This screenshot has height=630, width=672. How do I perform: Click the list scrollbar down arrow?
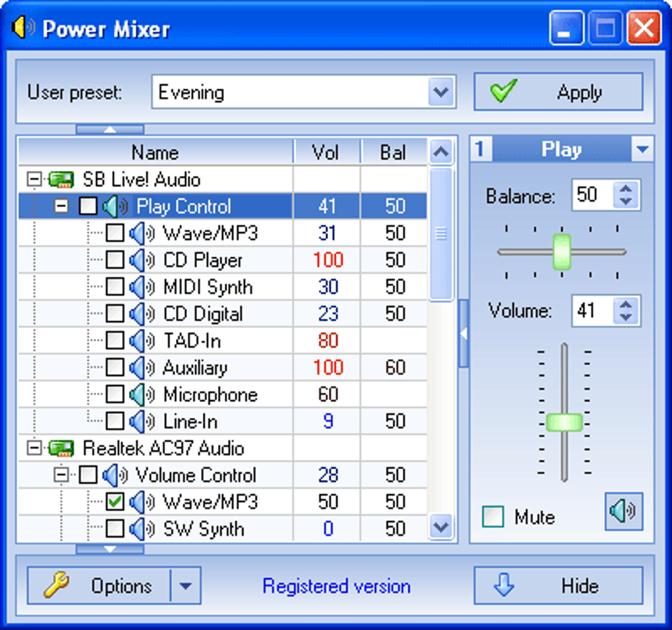[x=441, y=527]
